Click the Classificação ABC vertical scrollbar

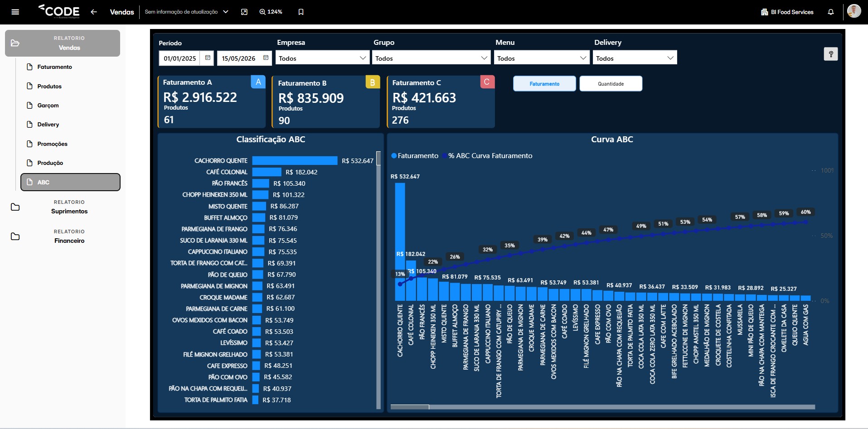[x=378, y=158]
